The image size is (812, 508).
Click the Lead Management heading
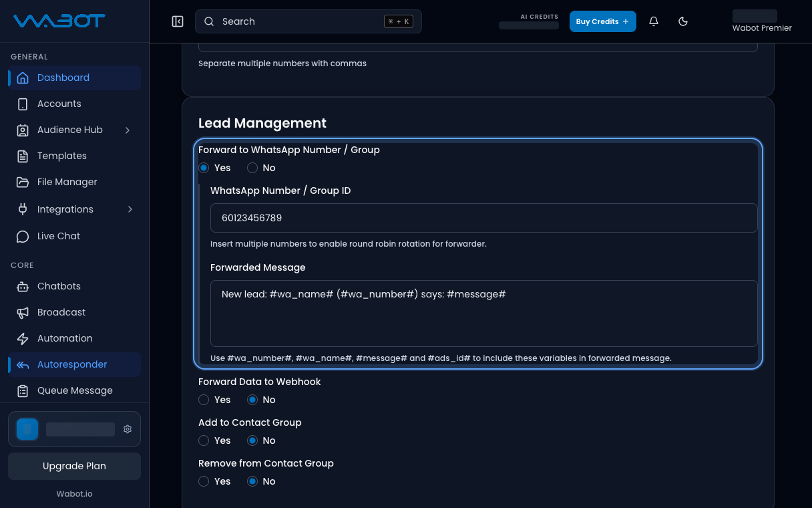[262, 123]
